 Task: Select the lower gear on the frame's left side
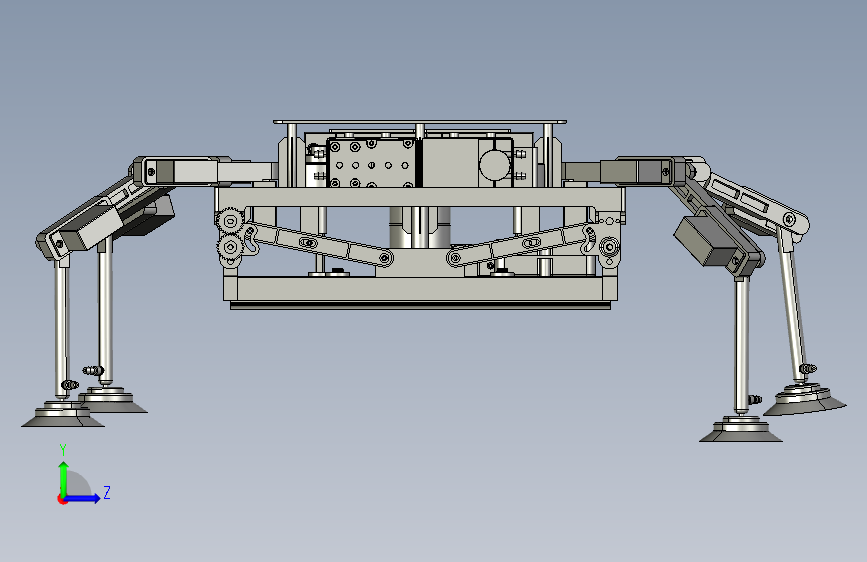231,247
